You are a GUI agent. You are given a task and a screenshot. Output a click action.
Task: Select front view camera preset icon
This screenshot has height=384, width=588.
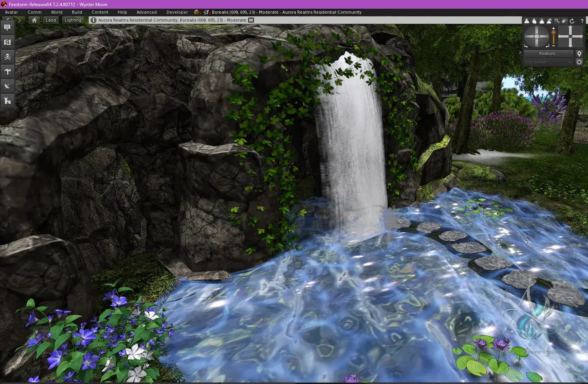[x=527, y=21]
